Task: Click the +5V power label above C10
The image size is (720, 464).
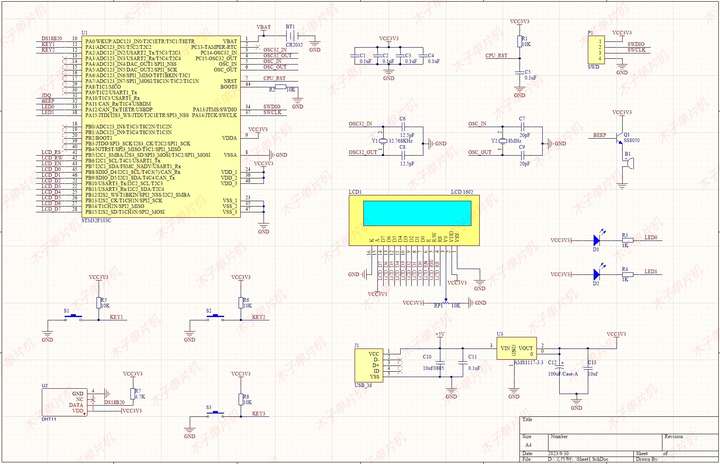Action: [x=440, y=334]
